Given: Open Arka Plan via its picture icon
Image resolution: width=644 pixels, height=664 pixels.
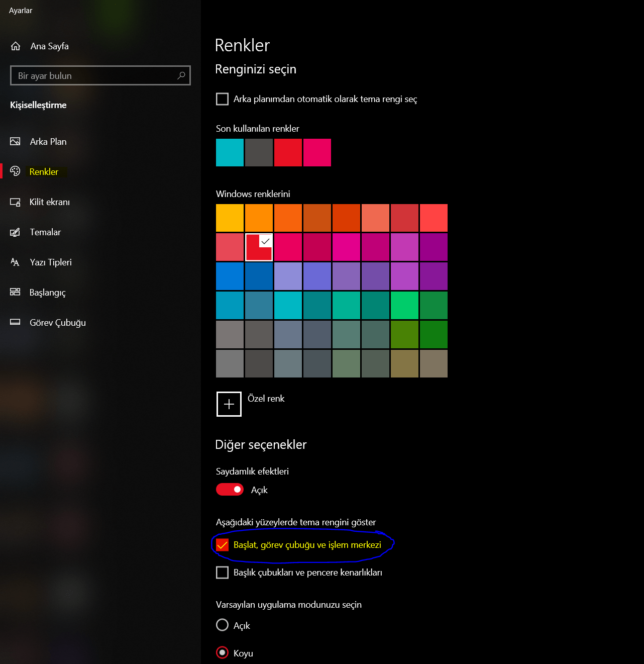Looking at the screenshot, I should tap(15, 142).
